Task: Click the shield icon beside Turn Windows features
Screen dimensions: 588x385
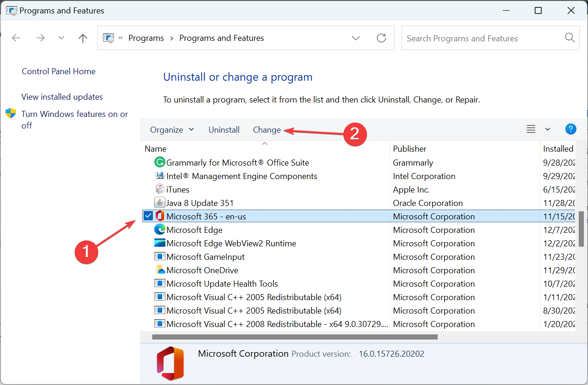Action: click(11, 114)
